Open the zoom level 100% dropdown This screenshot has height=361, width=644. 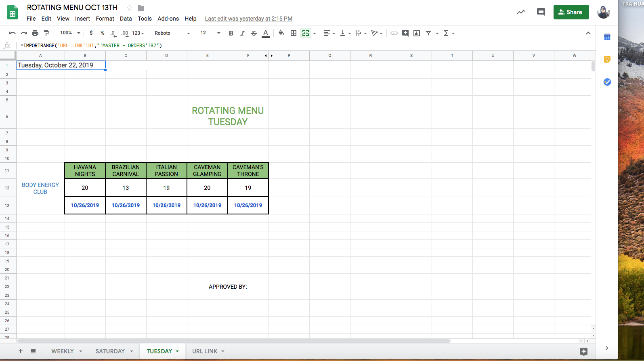[70, 33]
